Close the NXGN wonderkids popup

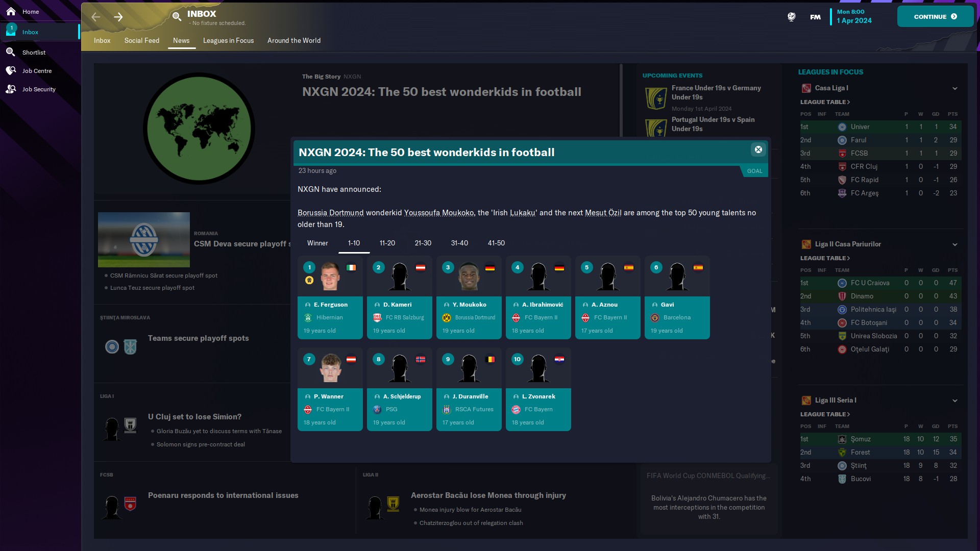tap(758, 149)
